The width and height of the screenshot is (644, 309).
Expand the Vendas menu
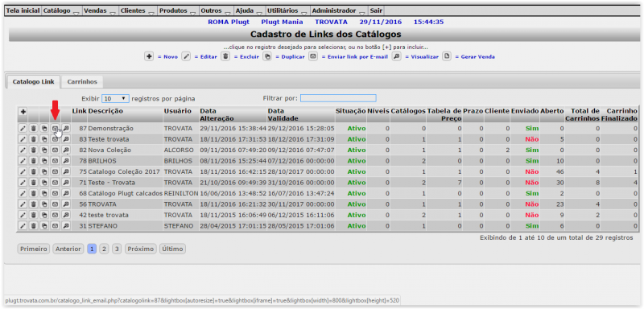pyautogui.click(x=100, y=11)
